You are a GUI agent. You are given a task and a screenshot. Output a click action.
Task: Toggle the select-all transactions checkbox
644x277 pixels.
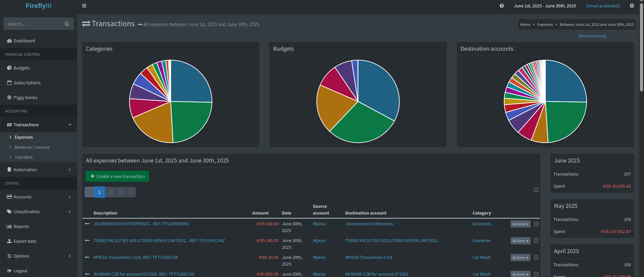click(536, 190)
